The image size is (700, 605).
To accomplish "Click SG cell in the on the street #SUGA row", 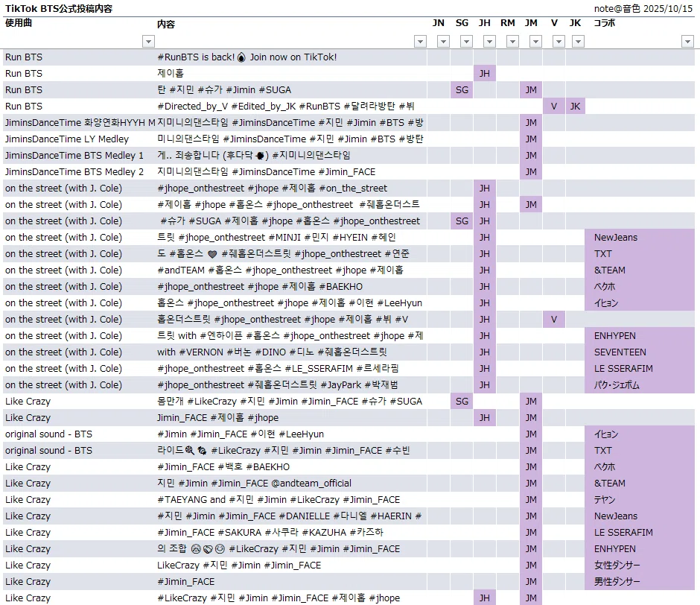I will click(x=462, y=221).
